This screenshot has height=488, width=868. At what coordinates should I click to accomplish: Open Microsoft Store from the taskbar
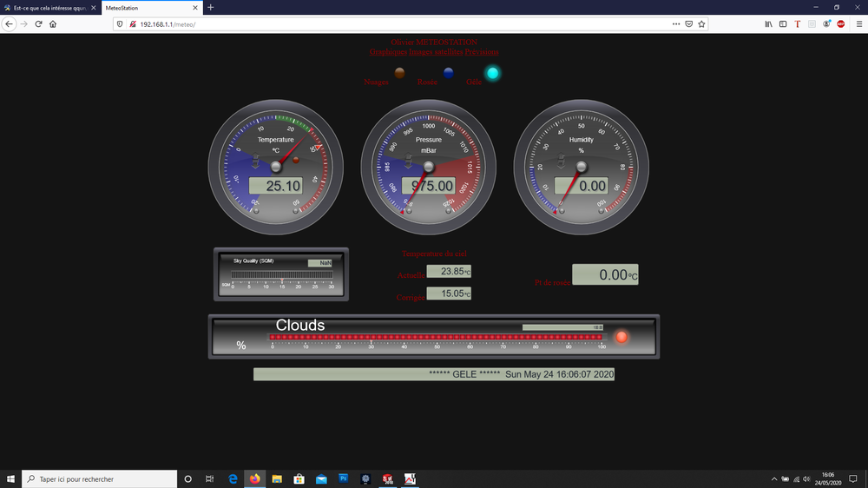(x=299, y=478)
